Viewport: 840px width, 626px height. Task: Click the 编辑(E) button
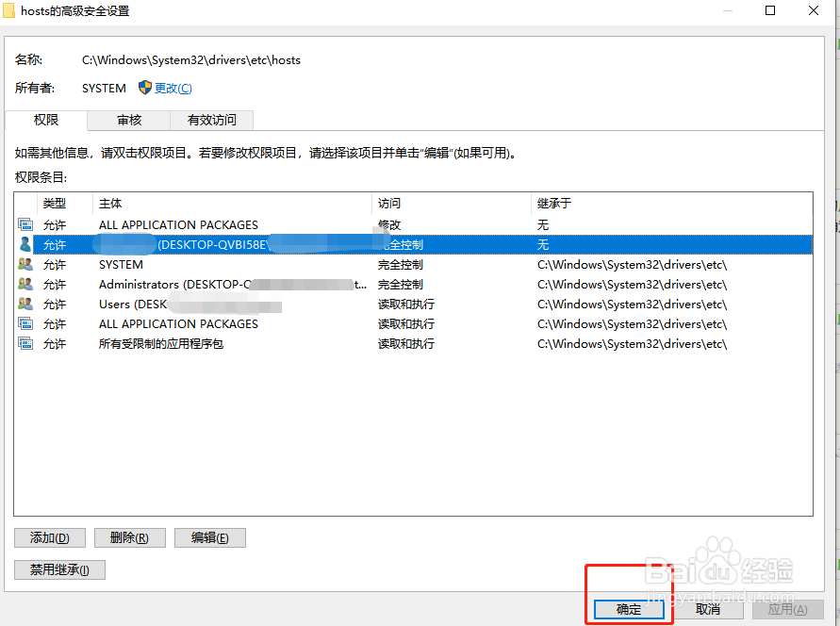pyautogui.click(x=209, y=537)
